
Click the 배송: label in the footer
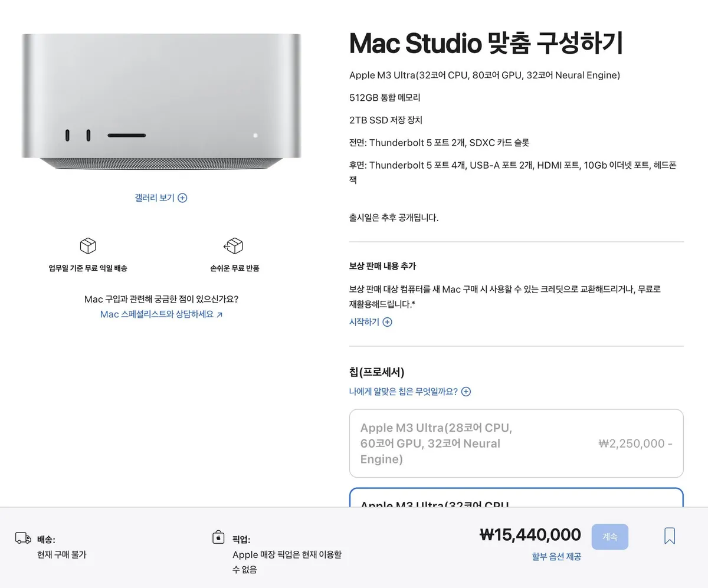point(46,539)
